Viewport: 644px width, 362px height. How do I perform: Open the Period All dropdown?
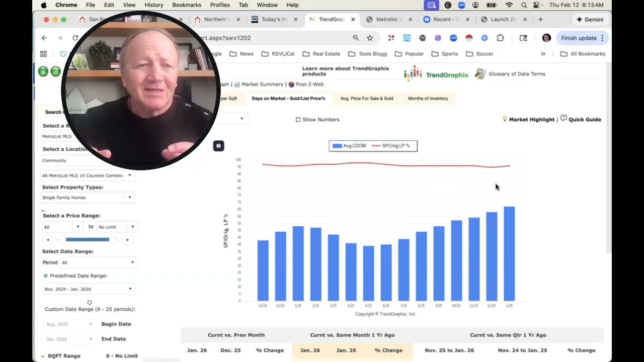click(x=98, y=262)
